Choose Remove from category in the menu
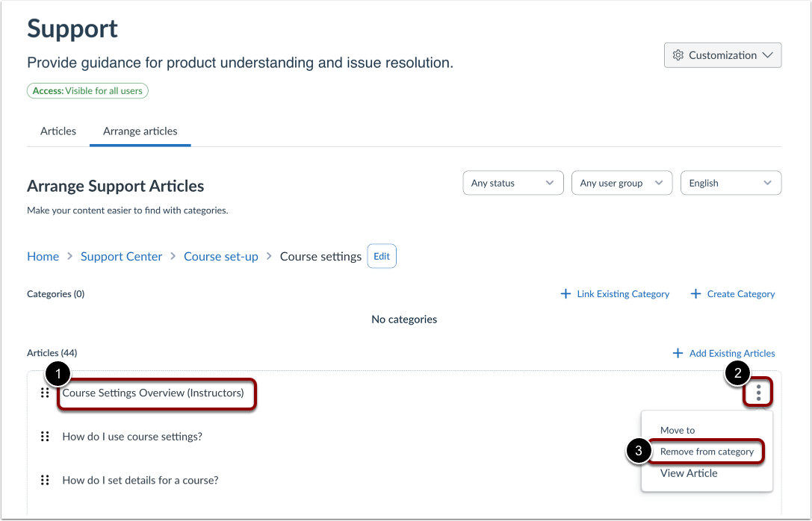Viewport: 812px width, 521px height. (x=706, y=452)
